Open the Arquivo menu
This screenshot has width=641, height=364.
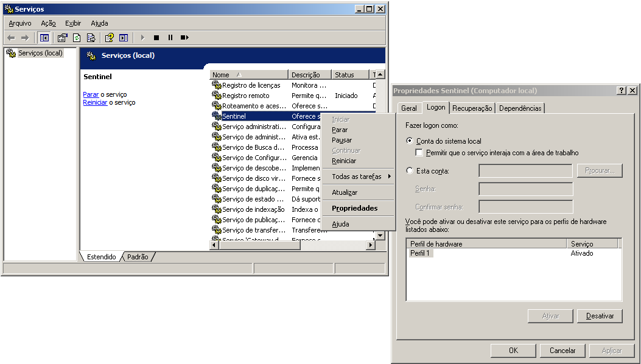click(20, 23)
